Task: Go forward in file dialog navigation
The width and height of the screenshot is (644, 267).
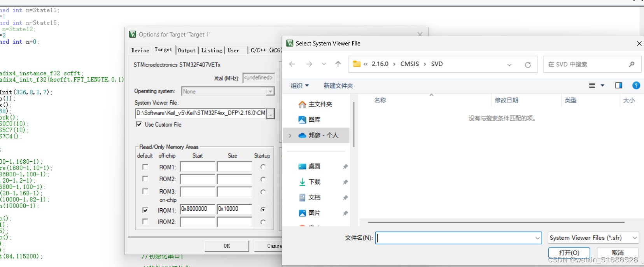Action: 309,64
